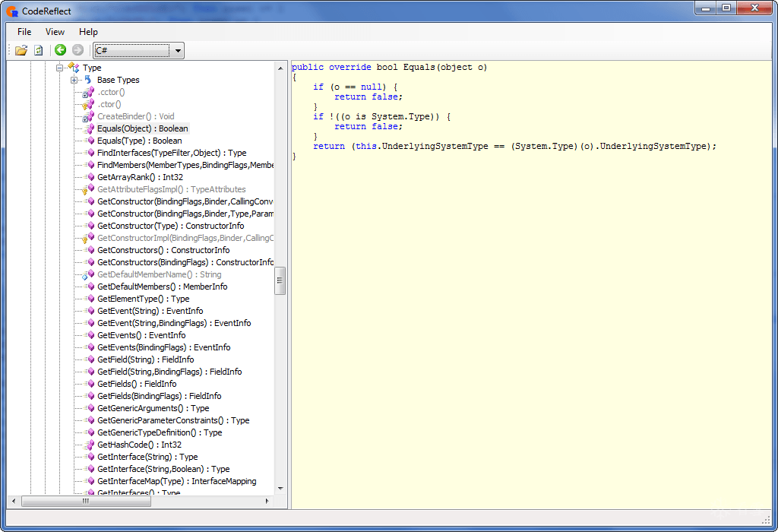Click the Equals(Type) method icon

tap(90, 141)
